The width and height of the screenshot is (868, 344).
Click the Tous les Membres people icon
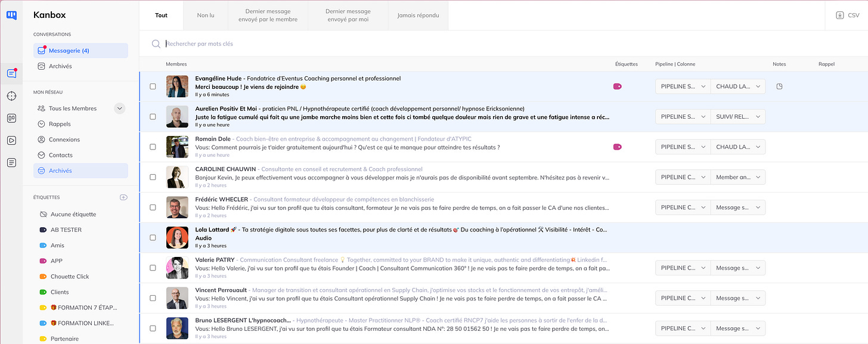click(41, 109)
